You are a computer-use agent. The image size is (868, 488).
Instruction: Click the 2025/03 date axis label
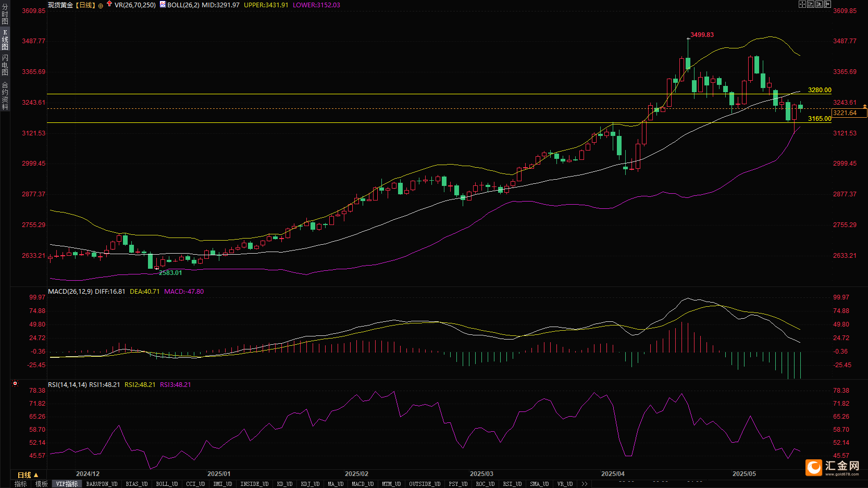click(481, 474)
